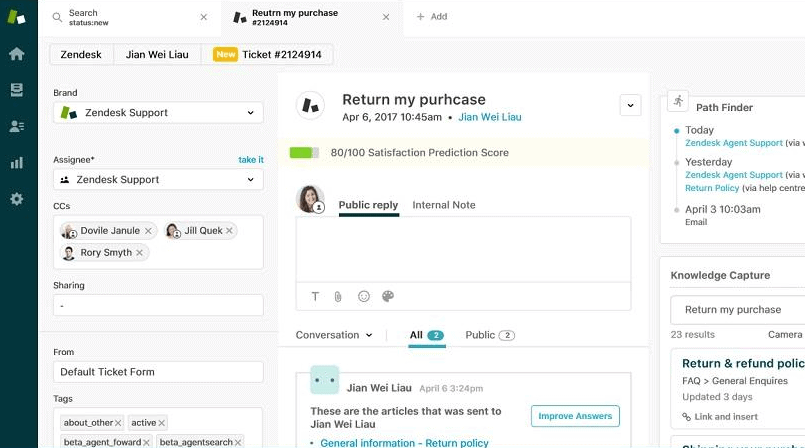Expand the ticket options chevron button
The height and width of the screenshot is (448, 805).
pos(630,105)
